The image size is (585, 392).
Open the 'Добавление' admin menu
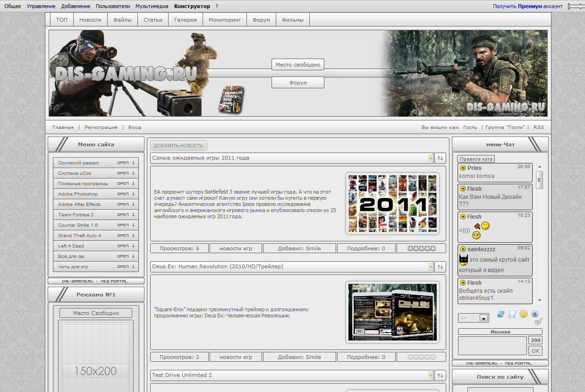[x=76, y=6]
